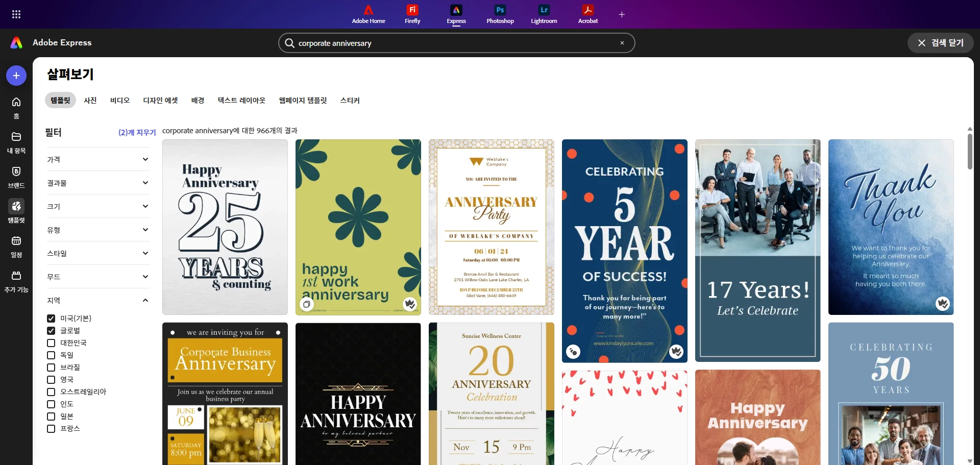The width and height of the screenshot is (980, 465).
Task: Click the results vertical scrollbar
Action: tap(970, 152)
